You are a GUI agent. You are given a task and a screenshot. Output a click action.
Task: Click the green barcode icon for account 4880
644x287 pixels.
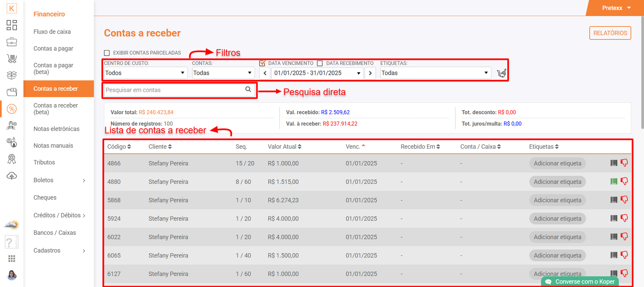(614, 181)
